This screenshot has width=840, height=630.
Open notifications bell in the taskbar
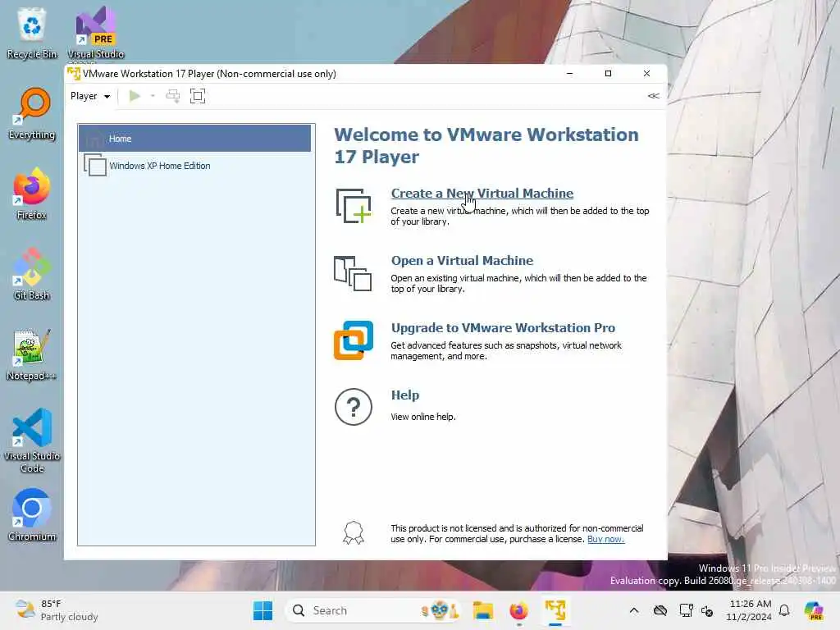click(784, 610)
